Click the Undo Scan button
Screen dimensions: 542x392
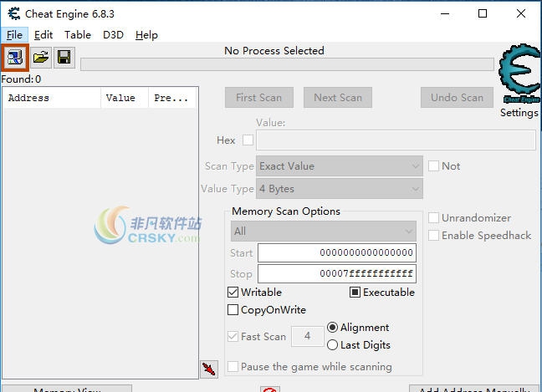457,98
